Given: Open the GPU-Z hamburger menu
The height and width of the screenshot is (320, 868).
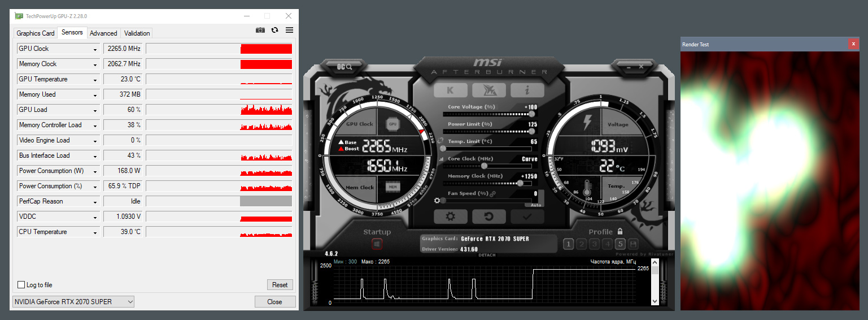Looking at the screenshot, I should pos(289,30).
